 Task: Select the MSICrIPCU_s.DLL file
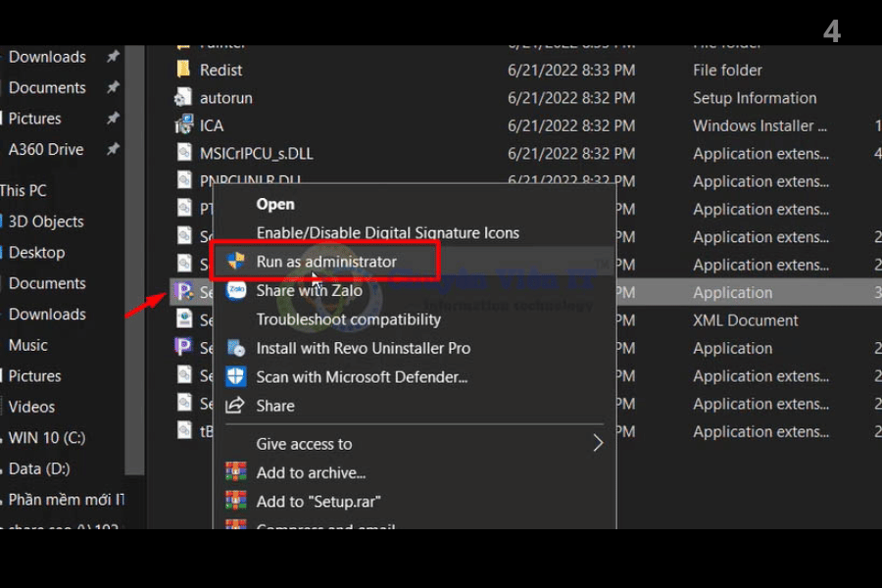click(x=256, y=154)
